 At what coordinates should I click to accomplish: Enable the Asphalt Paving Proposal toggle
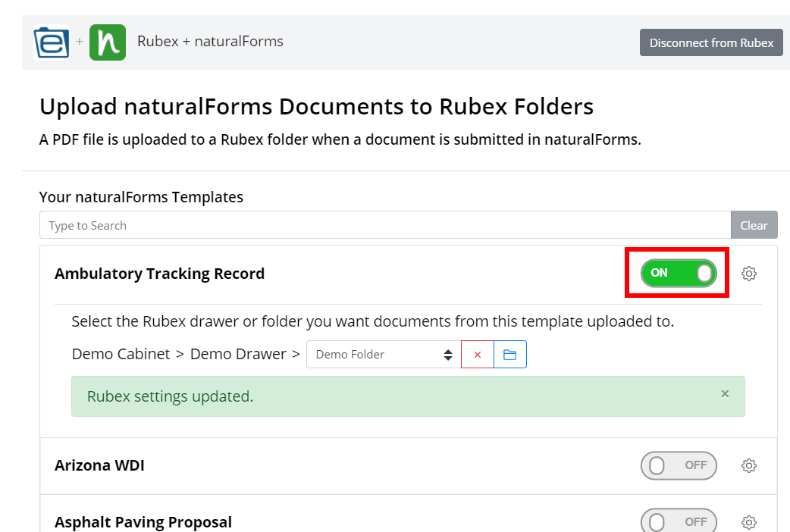coord(679,521)
